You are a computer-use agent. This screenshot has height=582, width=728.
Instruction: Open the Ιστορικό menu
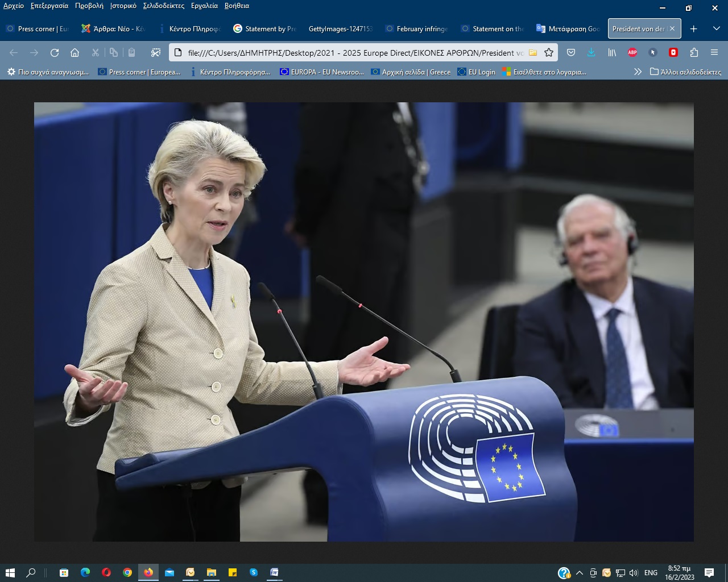click(123, 6)
